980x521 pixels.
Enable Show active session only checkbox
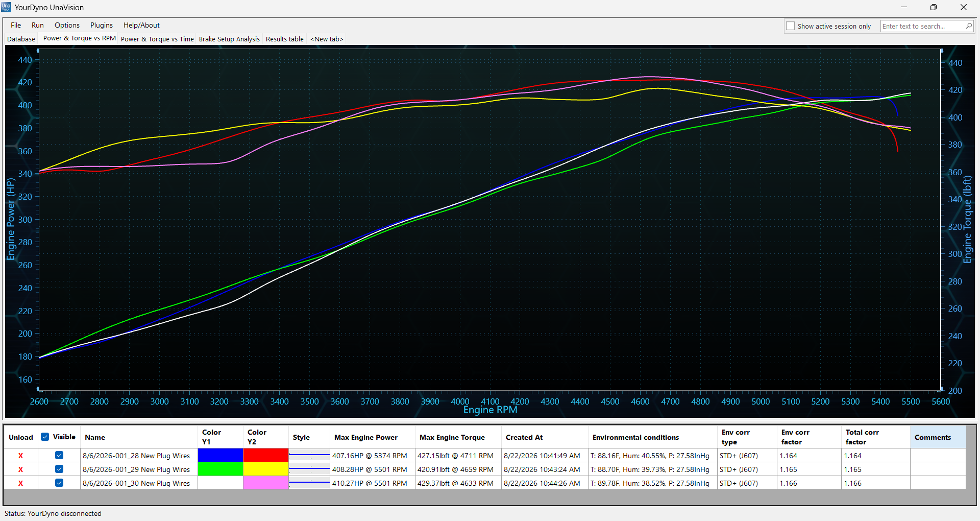click(791, 26)
